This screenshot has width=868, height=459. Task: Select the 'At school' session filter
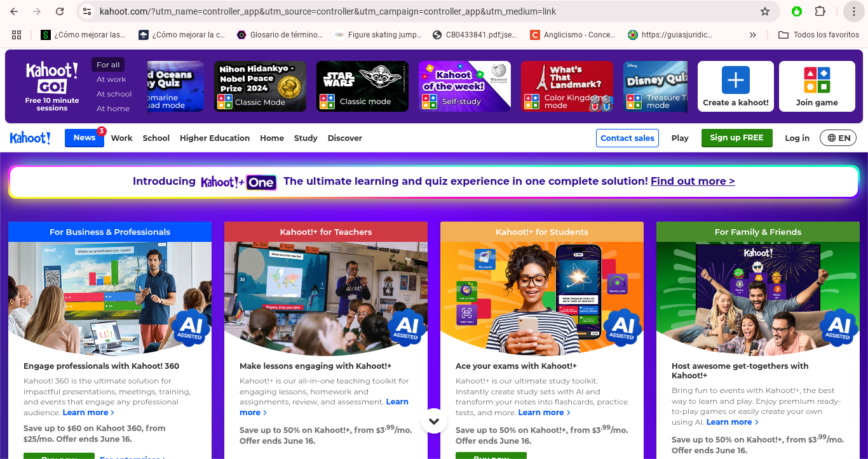(114, 94)
